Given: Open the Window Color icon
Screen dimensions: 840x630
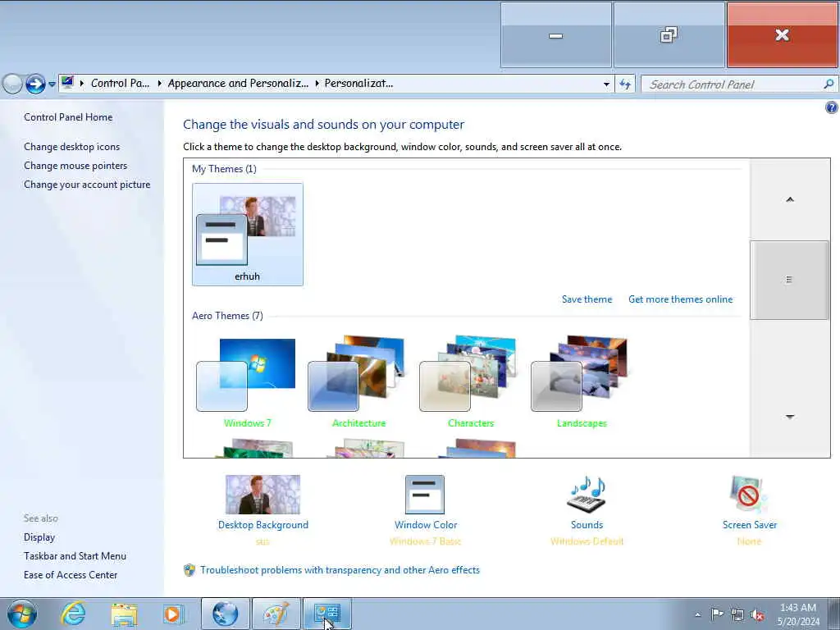Looking at the screenshot, I should pos(425,495).
